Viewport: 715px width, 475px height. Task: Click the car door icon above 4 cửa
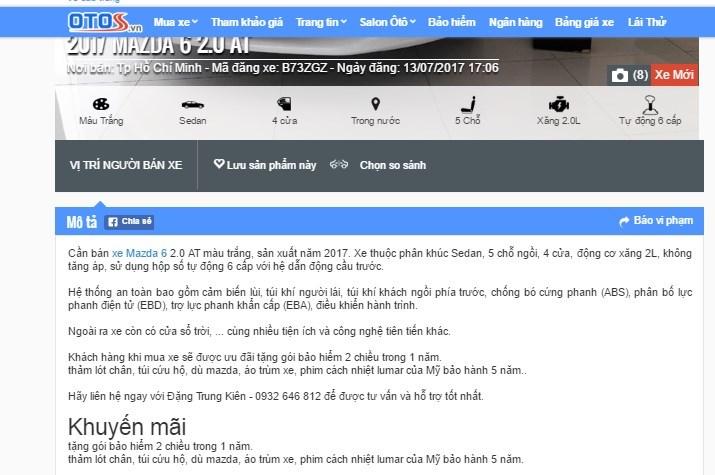click(x=285, y=104)
